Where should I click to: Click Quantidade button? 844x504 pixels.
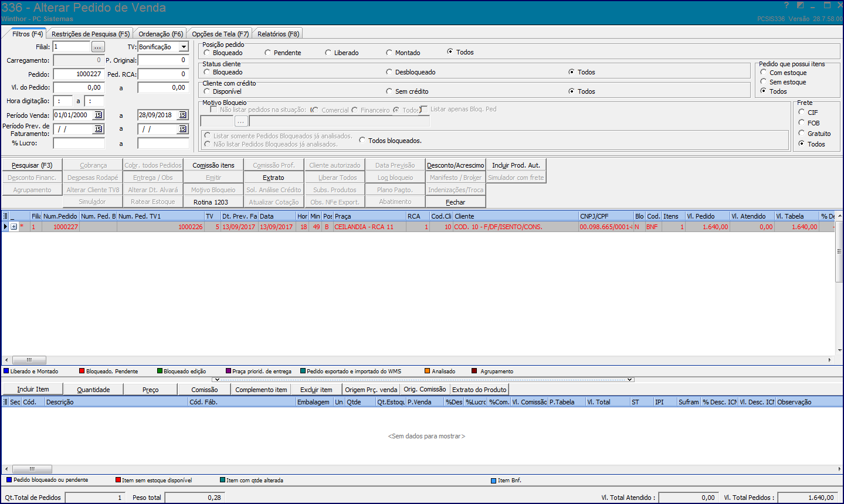click(x=94, y=390)
